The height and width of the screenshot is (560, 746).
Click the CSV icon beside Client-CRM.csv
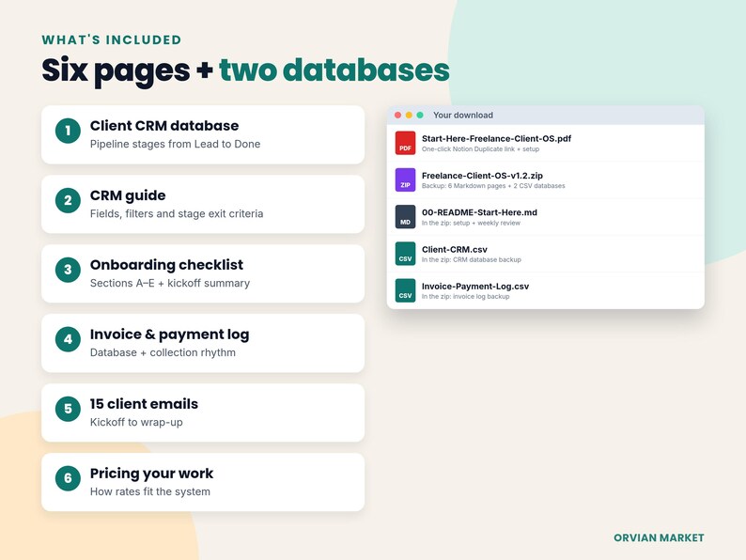tap(405, 254)
